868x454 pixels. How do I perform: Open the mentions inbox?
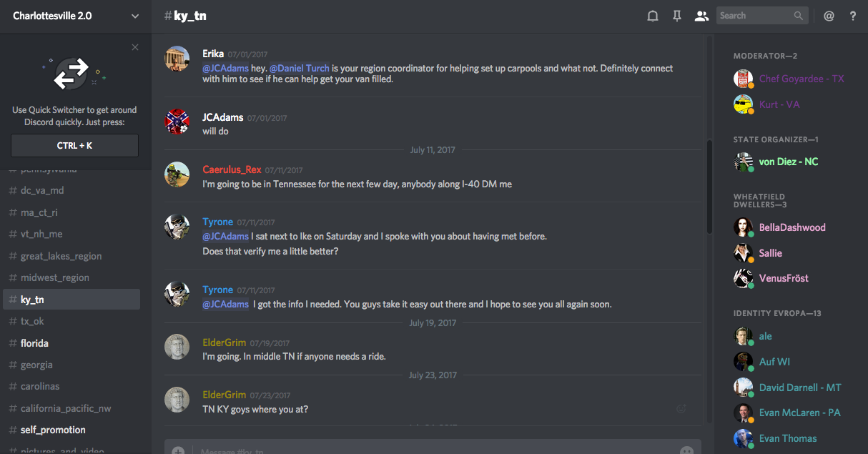829,16
